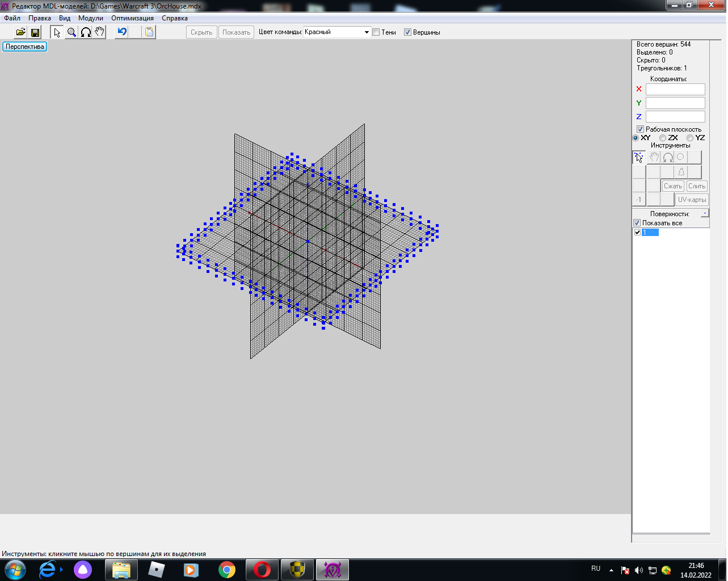Choose the vertex selection tool in Инструменты
Image resolution: width=728 pixels, height=581 pixels.
(639, 157)
